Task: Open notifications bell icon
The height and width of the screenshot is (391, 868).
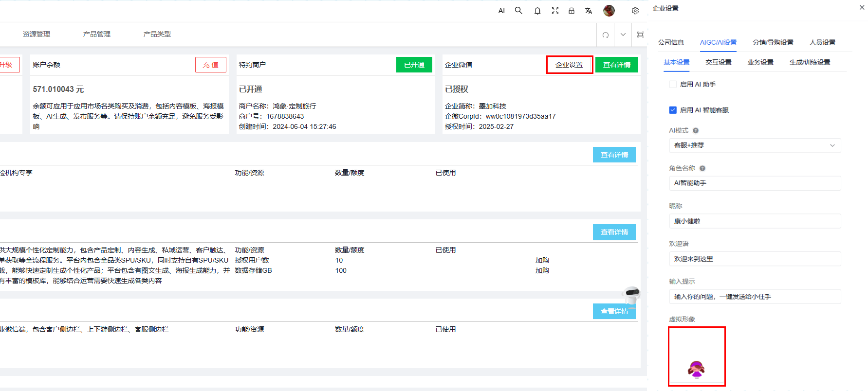Action: tap(537, 11)
